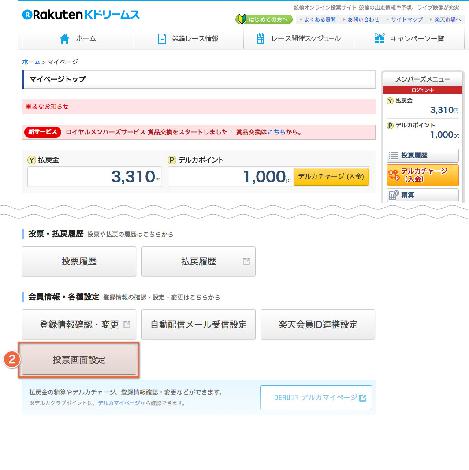Click the P point icon in members menu sidebar
This screenshot has height=470, width=469.
click(x=390, y=125)
